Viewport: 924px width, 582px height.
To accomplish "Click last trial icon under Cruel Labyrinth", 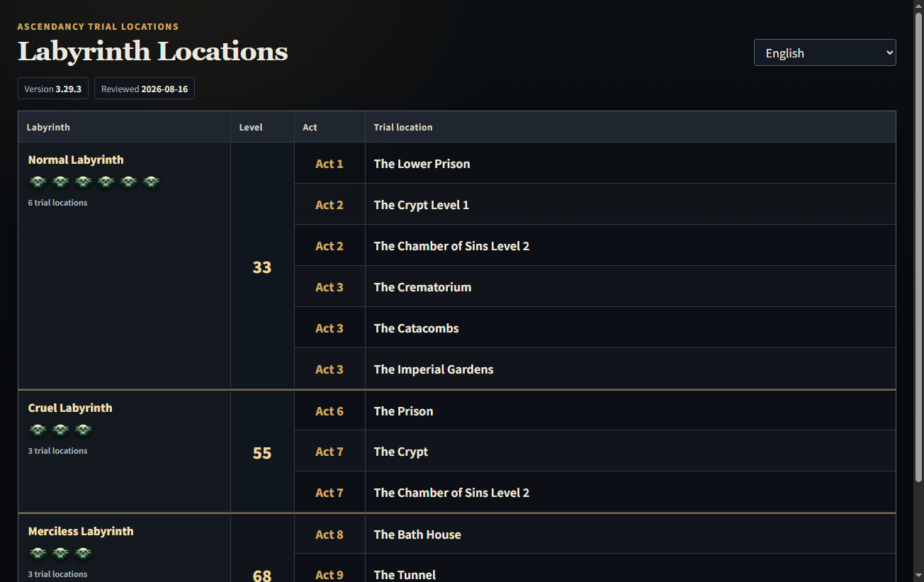I will [84, 430].
